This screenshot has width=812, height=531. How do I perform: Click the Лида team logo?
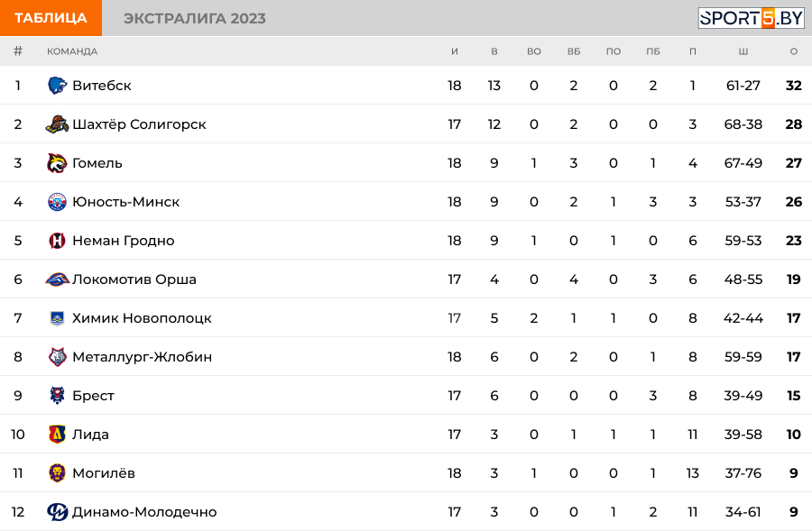tap(57, 435)
